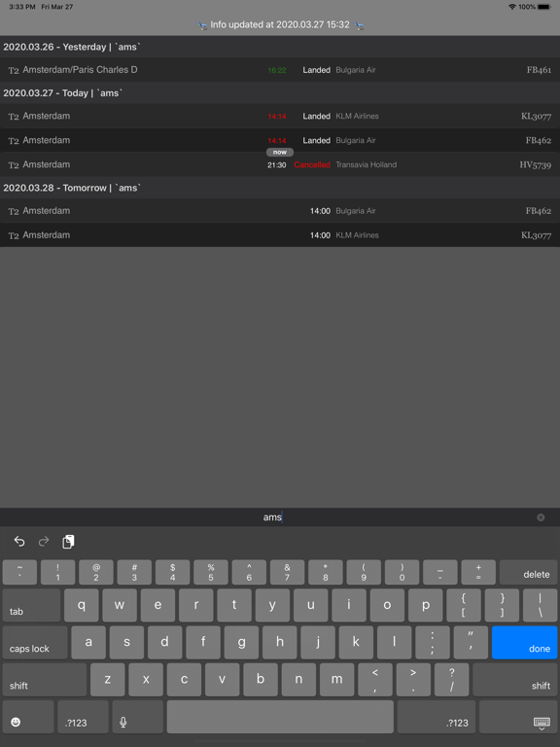
Task: Tap the z key
Action: tap(108, 680)
